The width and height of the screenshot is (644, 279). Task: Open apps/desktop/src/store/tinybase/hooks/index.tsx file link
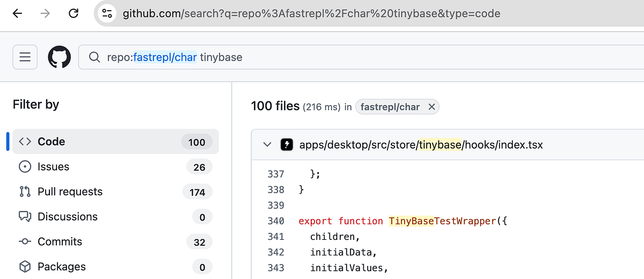pos(421,144)
